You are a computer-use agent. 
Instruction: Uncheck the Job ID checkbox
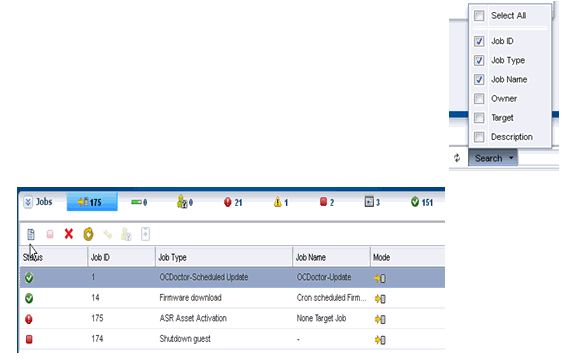tap(479, 41)
